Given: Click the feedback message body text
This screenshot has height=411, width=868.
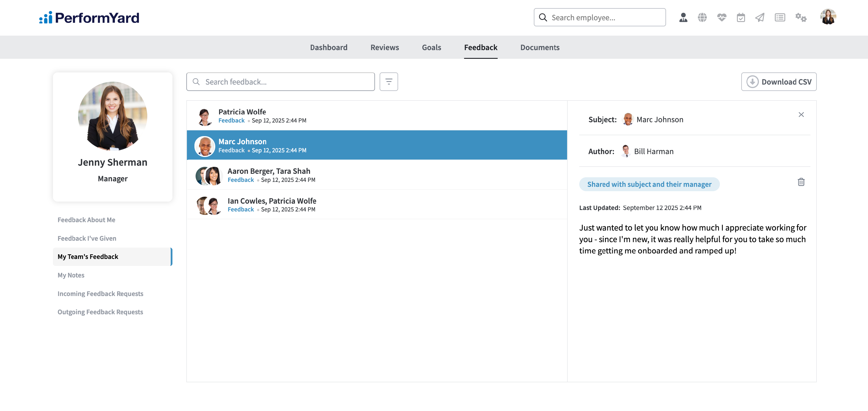Looking at the screenshot, I should (x=692, y=239).
